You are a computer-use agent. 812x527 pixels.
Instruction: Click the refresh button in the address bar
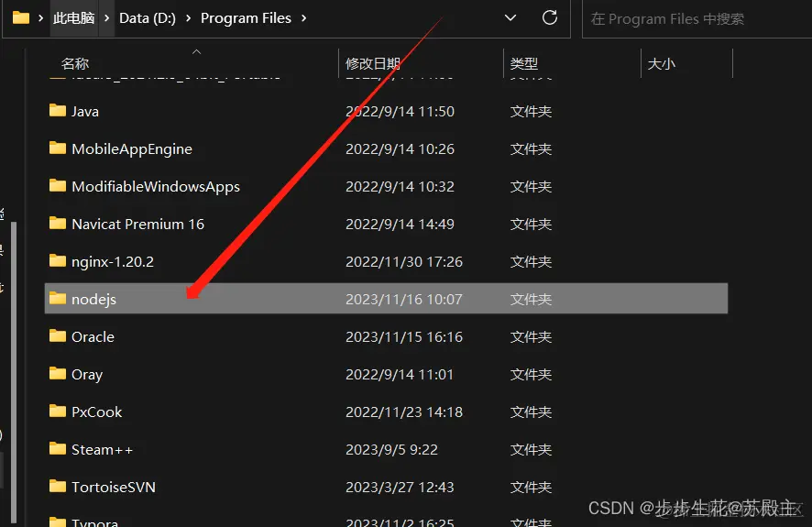550,18
